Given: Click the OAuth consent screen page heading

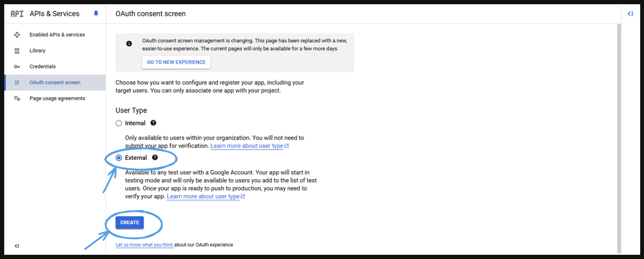Looking at the screenshot, I should tap(150, 14).
